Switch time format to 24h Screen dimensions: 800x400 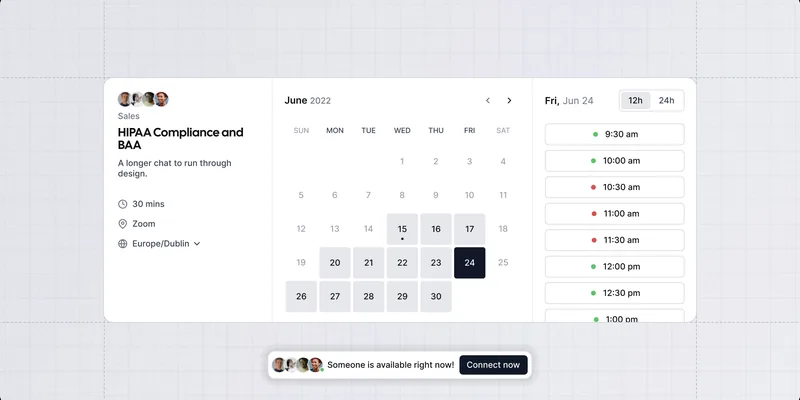pyautogui.click(x=666, y=101)
